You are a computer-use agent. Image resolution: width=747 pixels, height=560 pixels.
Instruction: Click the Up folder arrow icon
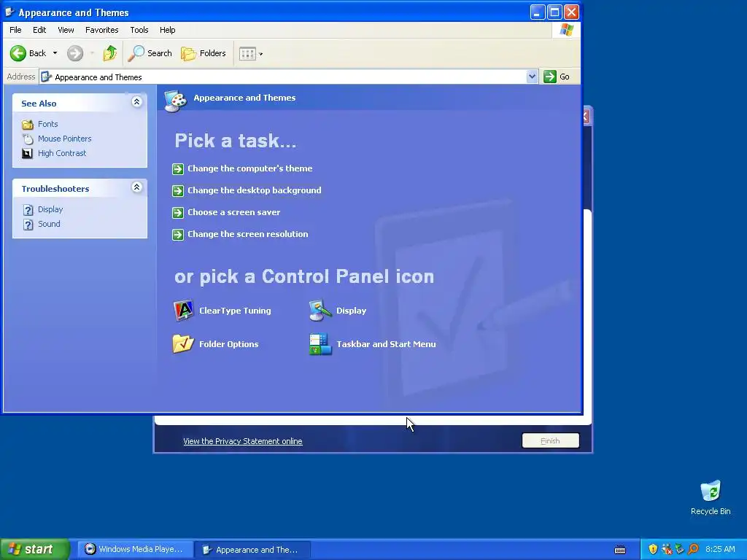click(x=110, y=53)
